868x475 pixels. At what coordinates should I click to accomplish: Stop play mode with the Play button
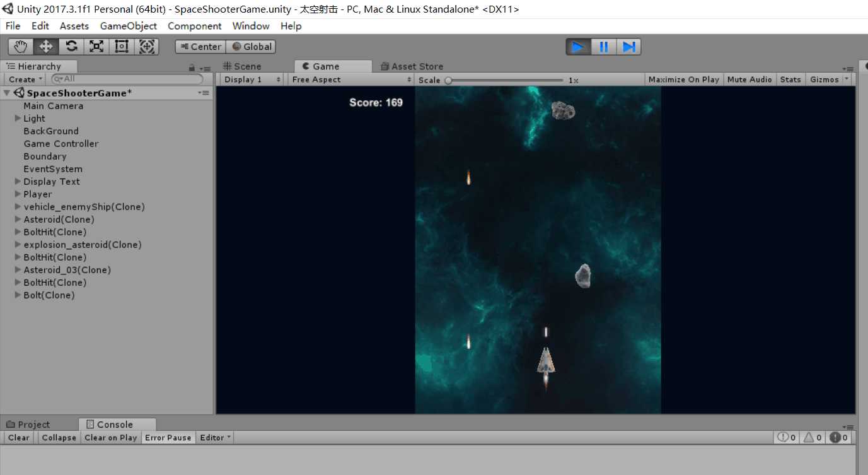pyautogui.click(x=578, y=47)
